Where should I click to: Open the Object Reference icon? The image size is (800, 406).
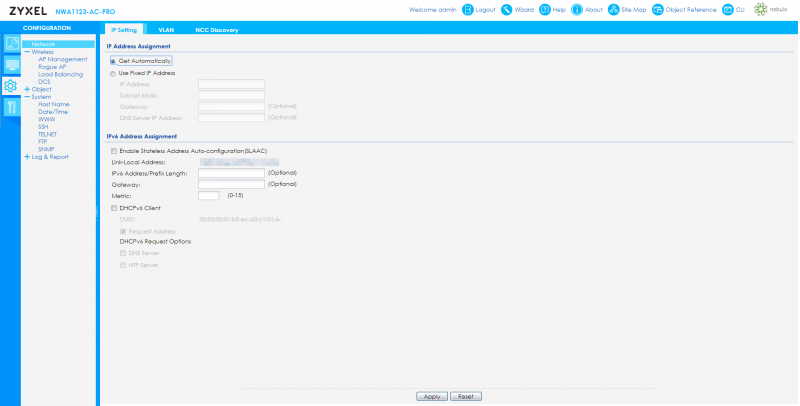tap(658, 10)
